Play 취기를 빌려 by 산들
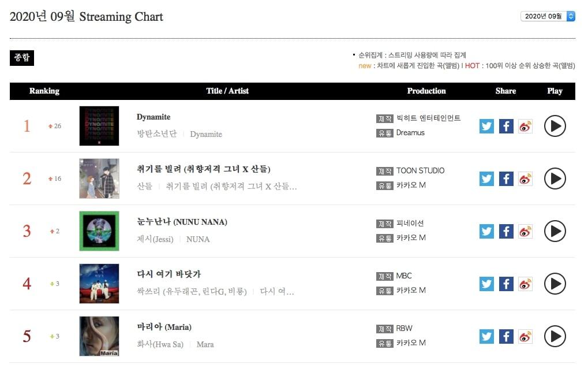 click(x=555, y=179)
